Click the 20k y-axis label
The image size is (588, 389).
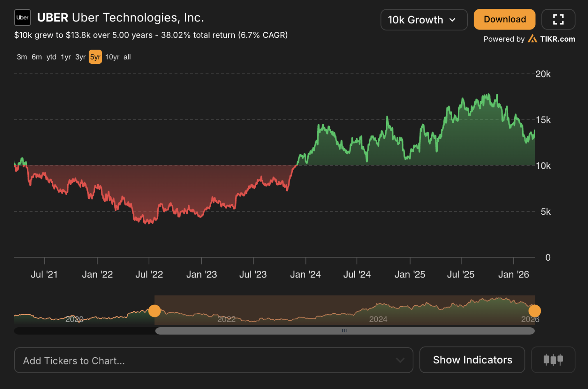click(x=543, y=74)
